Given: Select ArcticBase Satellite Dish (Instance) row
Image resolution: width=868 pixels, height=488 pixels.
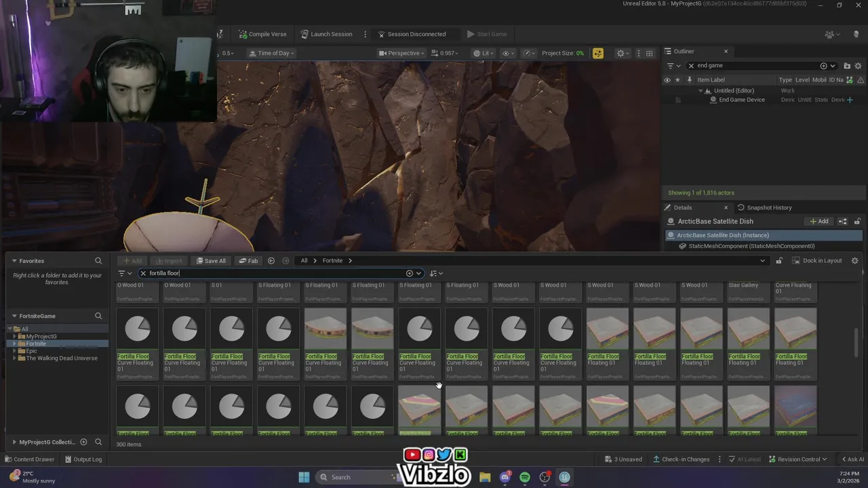Looking at the screenshot, I should pyautogui.click(x=764, y=235).
